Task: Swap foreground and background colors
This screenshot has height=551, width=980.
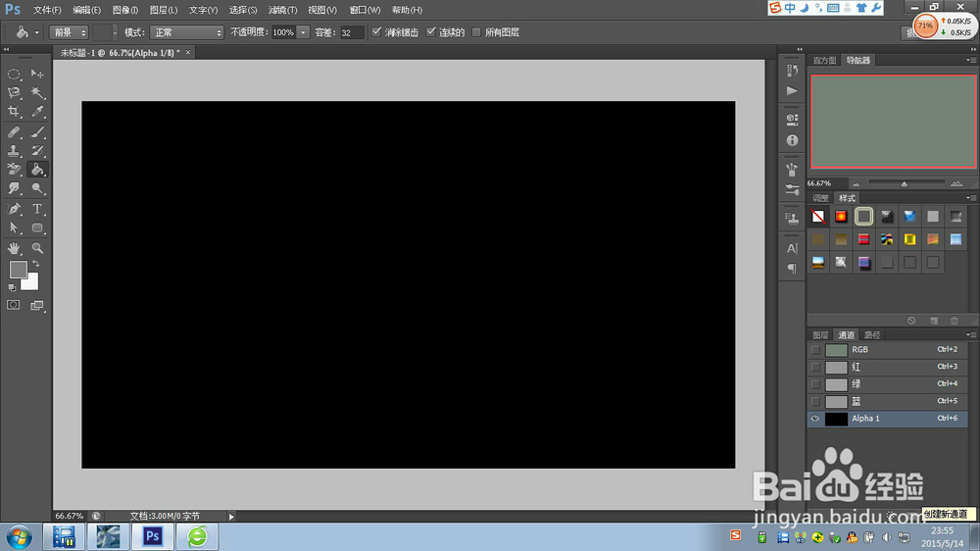Action: point(35,264)
